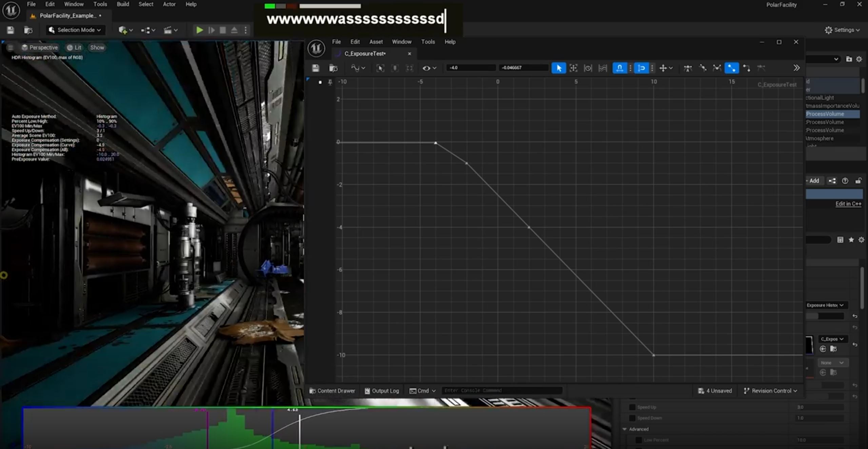868x449 pixels.
Task: Activate the Retime tool in curve editor
Action: click(x=588, y=68)
